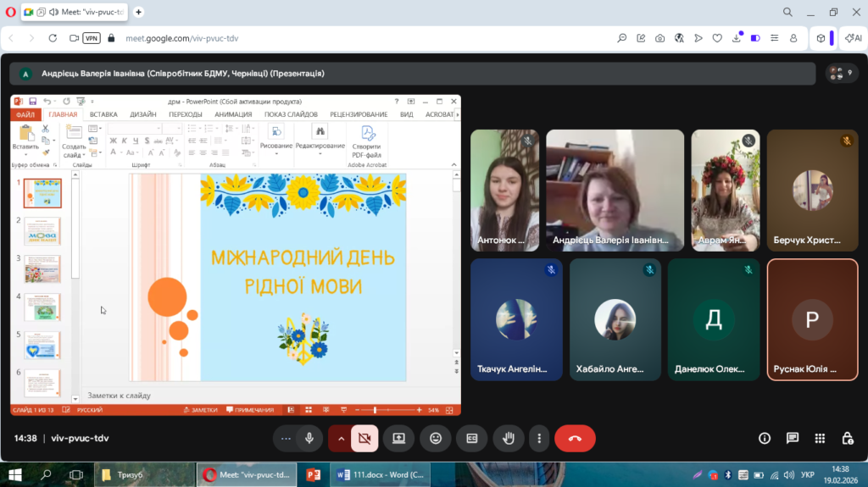This screenshot has height=487, width=868.
Task: Click the Present screen icon
Action: 398,438
